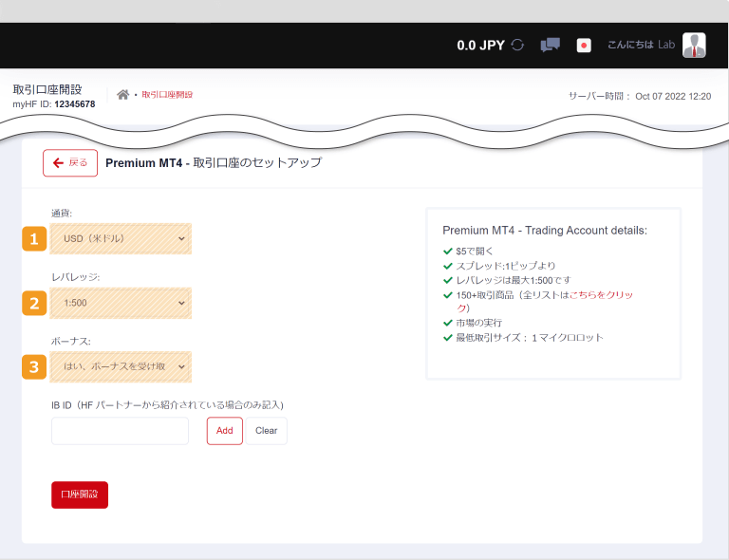Viewport: 729px width, 560px height.
Task: Click the こんにちは Lab greeting
Action: pos(641,45)
